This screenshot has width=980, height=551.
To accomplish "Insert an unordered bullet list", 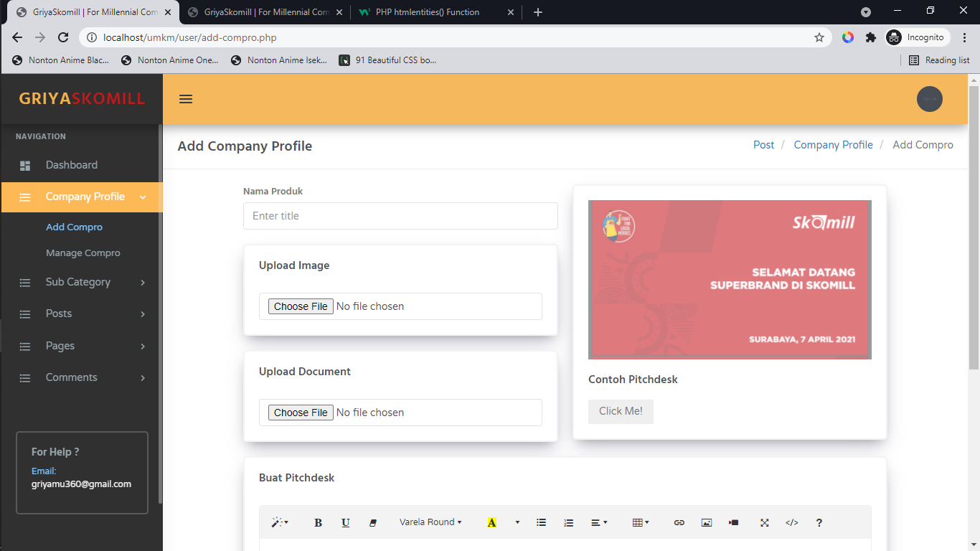I will pos(542,523).
